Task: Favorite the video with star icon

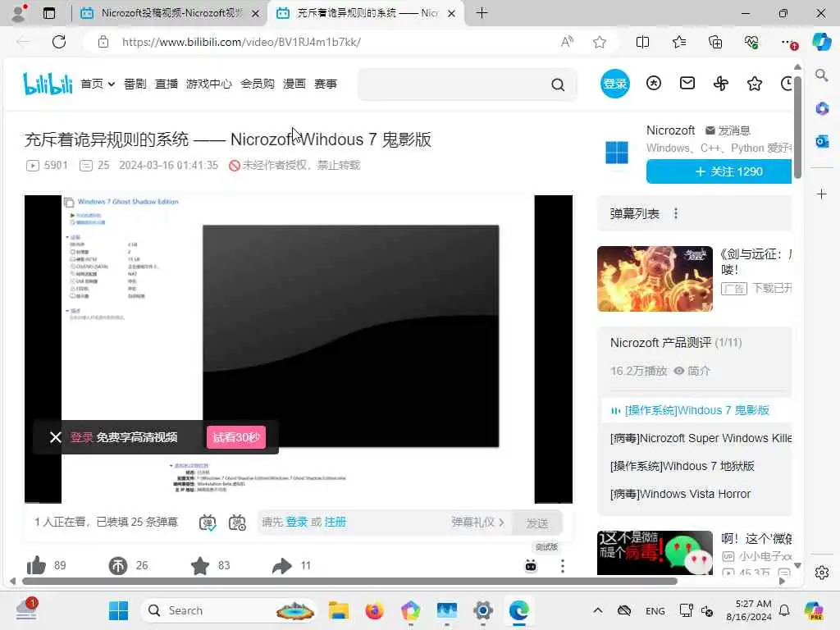Action: coord(200,565)
